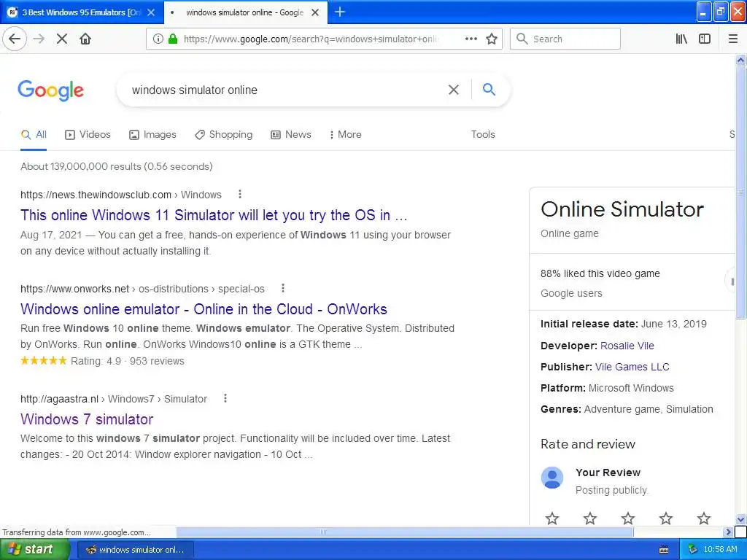
Task: Select the 'windows simulator online - Google' tab
Action: pos(245,12)
